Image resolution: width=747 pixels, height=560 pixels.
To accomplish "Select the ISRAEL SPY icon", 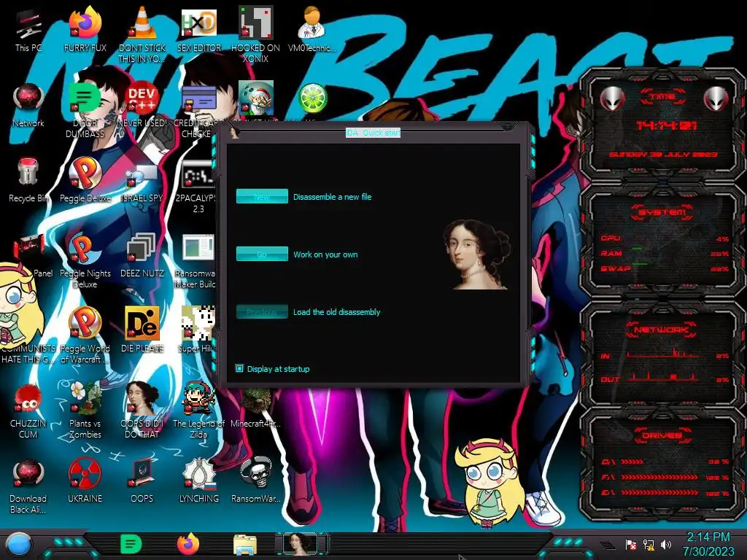I will pos(142,182).
